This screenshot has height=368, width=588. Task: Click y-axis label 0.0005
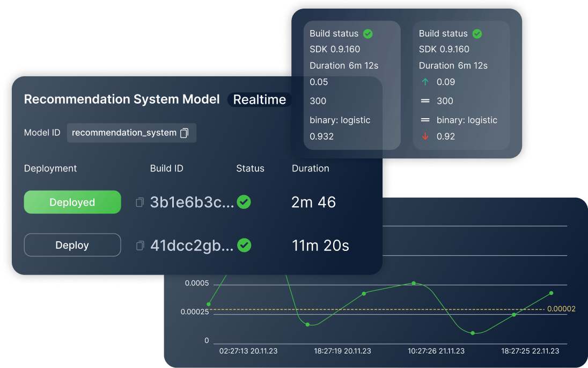[197, 283]
